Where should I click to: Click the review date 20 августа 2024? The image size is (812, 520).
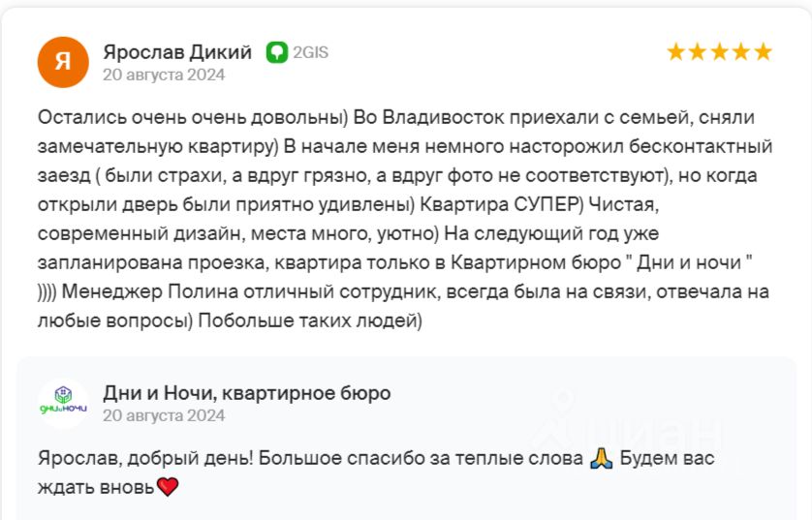coord(164,75)
